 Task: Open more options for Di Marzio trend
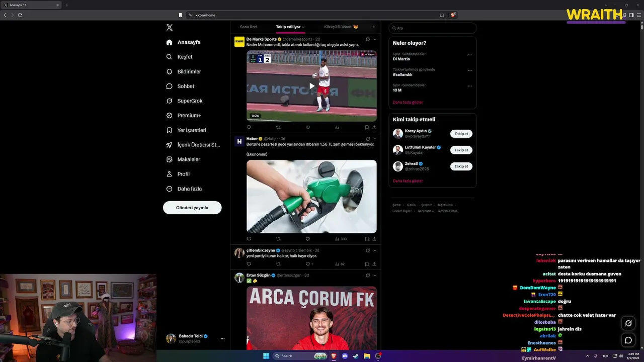click(x=470, y=55)
